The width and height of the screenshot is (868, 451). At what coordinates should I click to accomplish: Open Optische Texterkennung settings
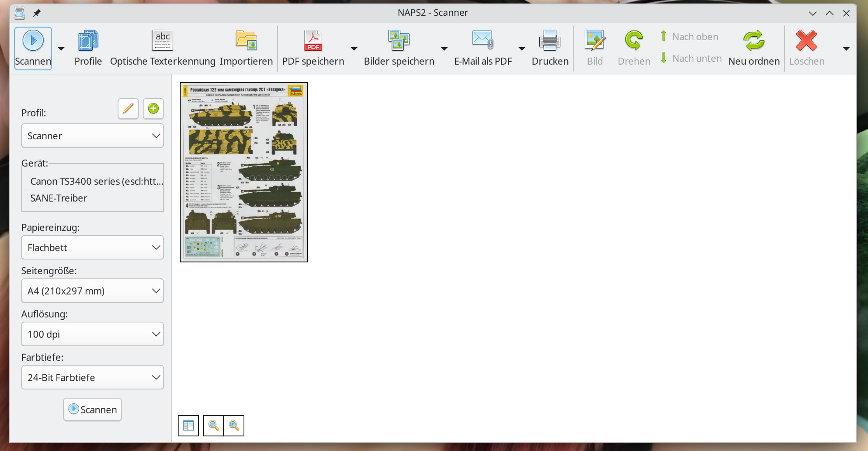point(163,48)
